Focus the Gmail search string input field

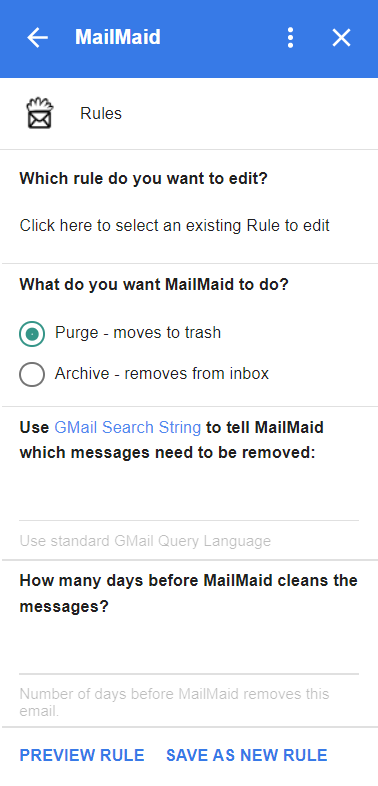coord(189,501)
